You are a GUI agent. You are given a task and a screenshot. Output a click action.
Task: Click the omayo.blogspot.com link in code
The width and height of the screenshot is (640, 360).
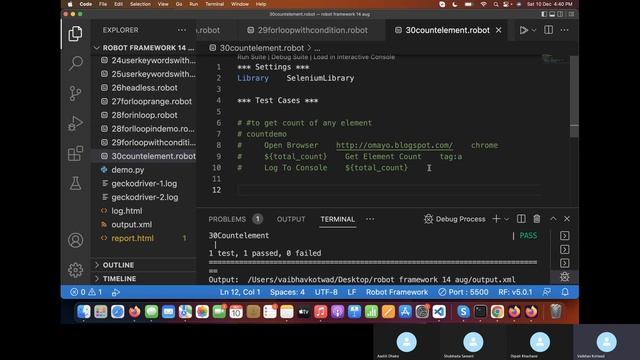coord(394,145)
